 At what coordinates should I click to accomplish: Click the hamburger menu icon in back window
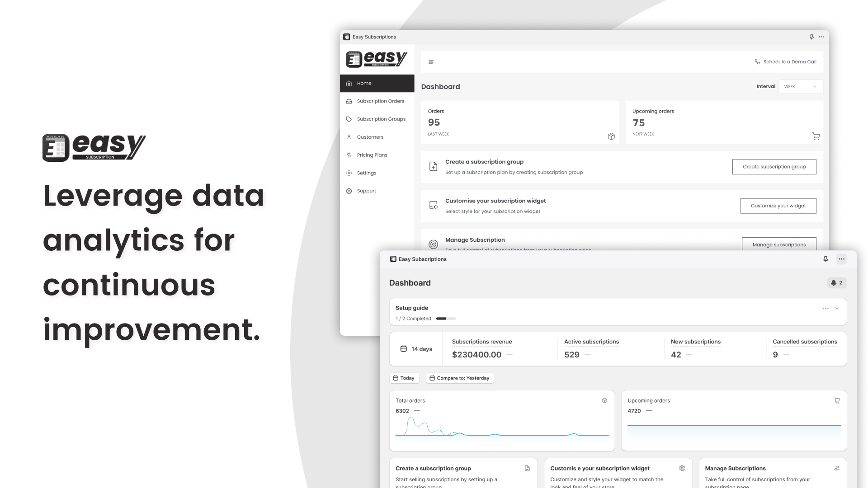[431, 62]
